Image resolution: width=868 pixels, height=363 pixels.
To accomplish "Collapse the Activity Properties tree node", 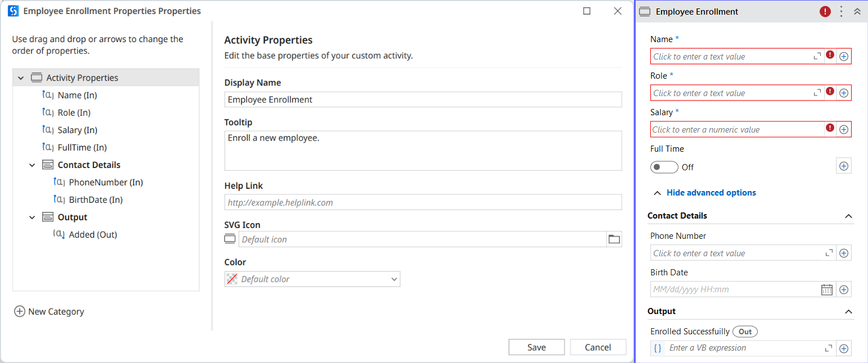I will tap(21, 78).
